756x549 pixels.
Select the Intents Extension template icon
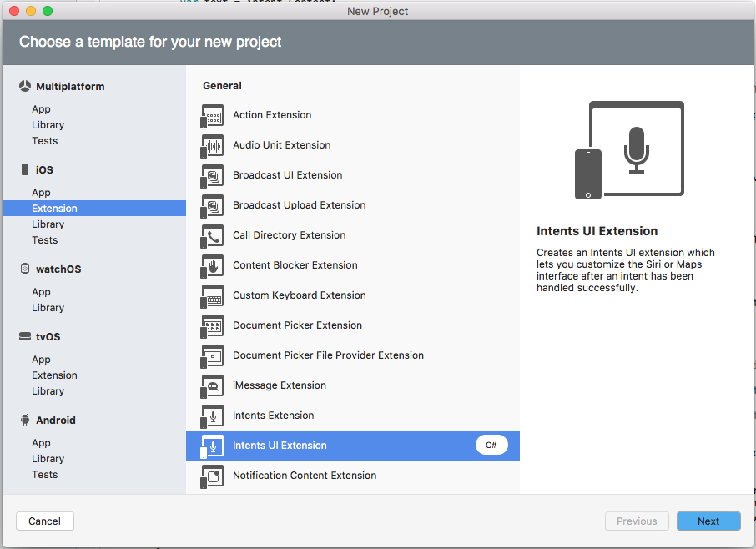[213, 415]
